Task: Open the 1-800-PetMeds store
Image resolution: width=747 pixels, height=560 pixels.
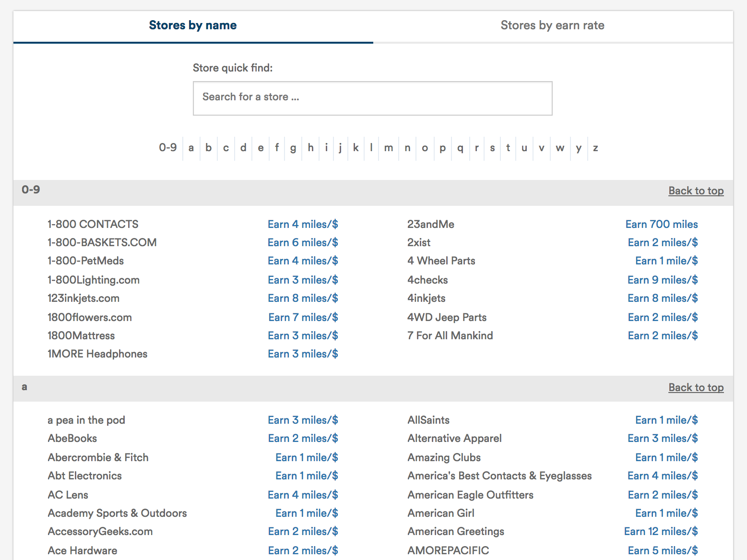Action: point(86,261)
